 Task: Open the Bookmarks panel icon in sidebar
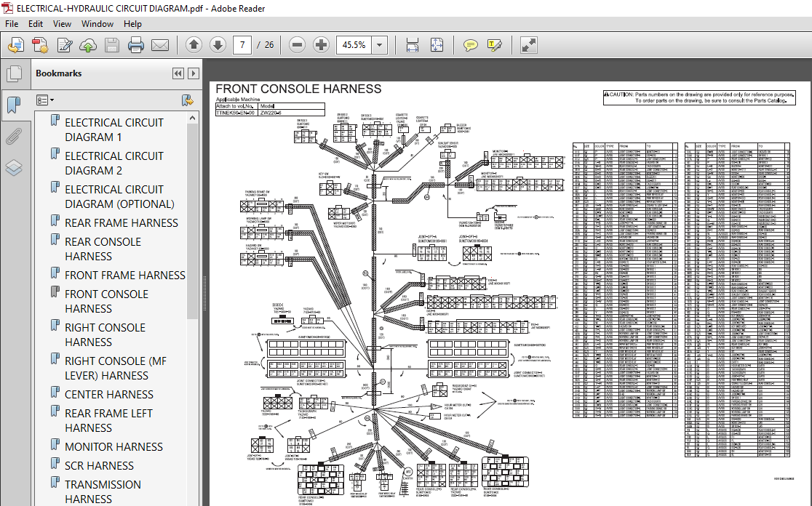(14, 105)
